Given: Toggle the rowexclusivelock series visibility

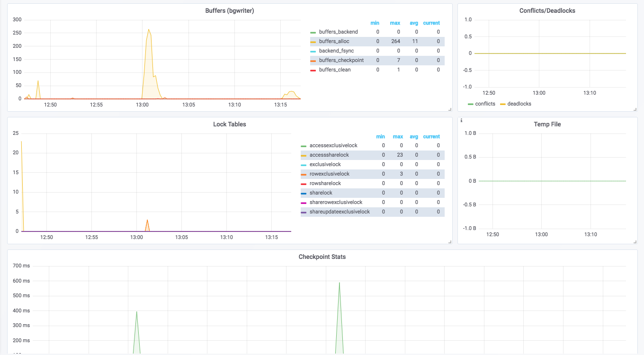Looking at the screenshot, I should click(x=330, y=174).
